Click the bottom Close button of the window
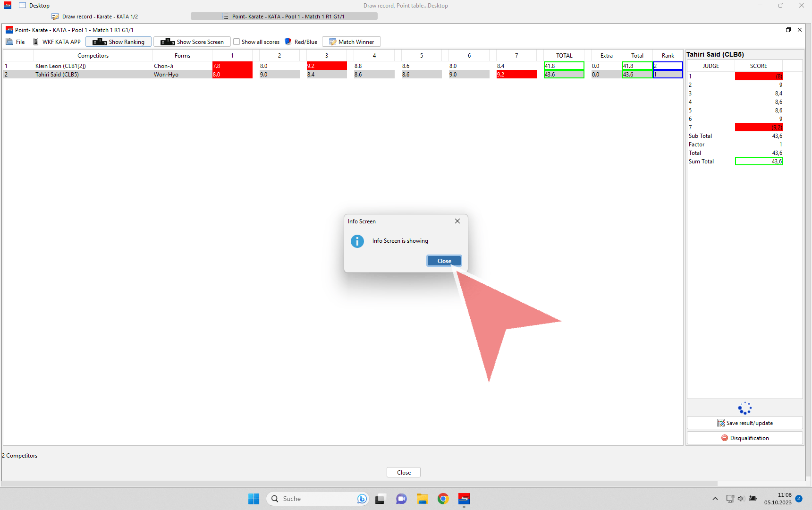The image size is (812, 510). (403, 473)
